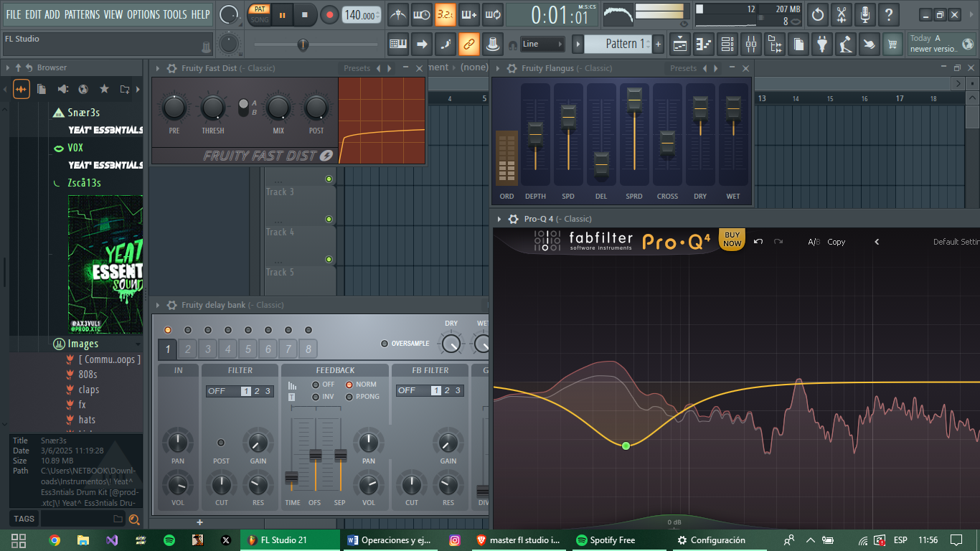
Task: Click the metronome icon in toolbar
Action: pos(398,14)
